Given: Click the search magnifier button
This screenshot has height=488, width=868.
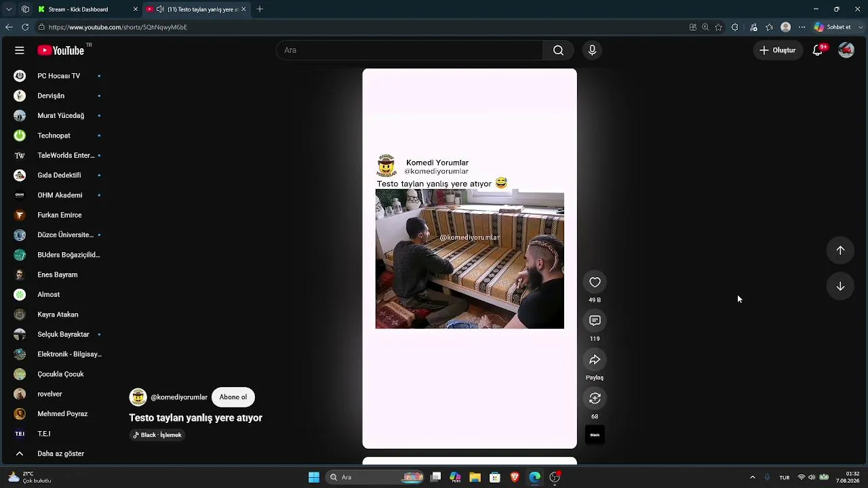Looking at the screenshot, I should (x=558, y=50).
